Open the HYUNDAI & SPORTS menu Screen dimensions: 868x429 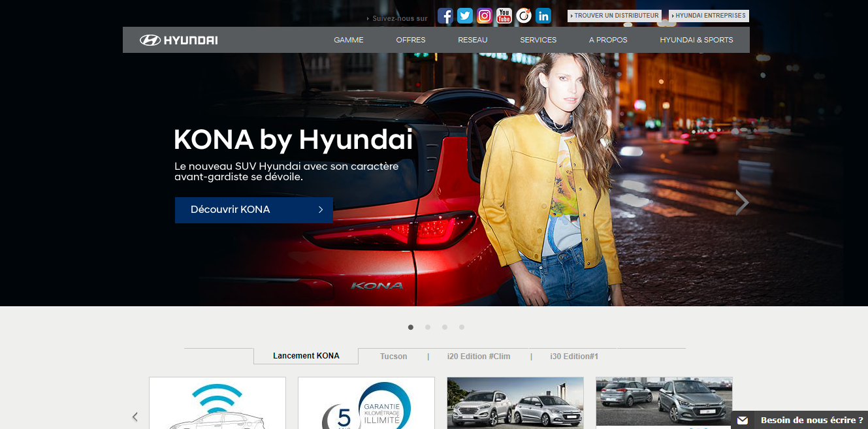tap(696, 40)
